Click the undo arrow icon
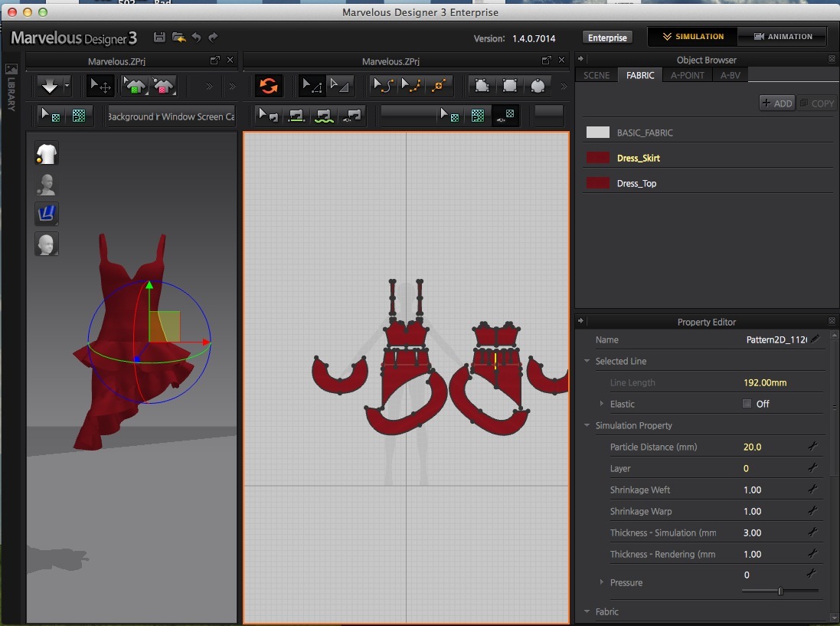 196,37
